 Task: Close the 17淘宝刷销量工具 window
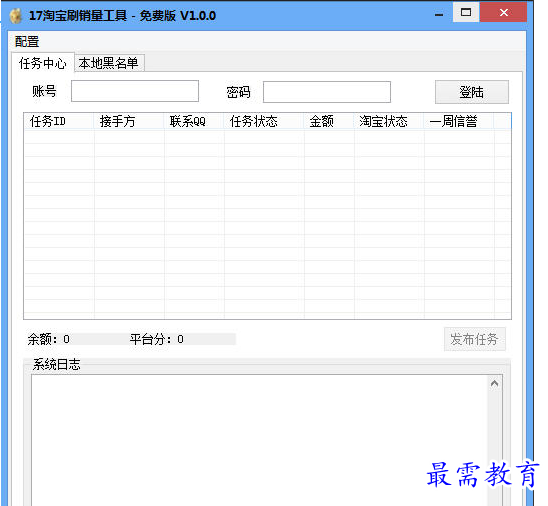(x=504, y=13)
